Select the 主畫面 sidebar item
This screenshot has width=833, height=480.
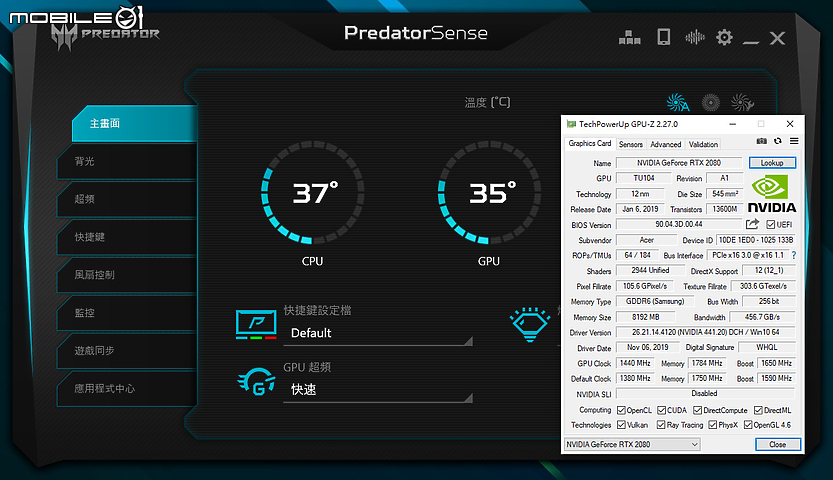pos(134,124)
